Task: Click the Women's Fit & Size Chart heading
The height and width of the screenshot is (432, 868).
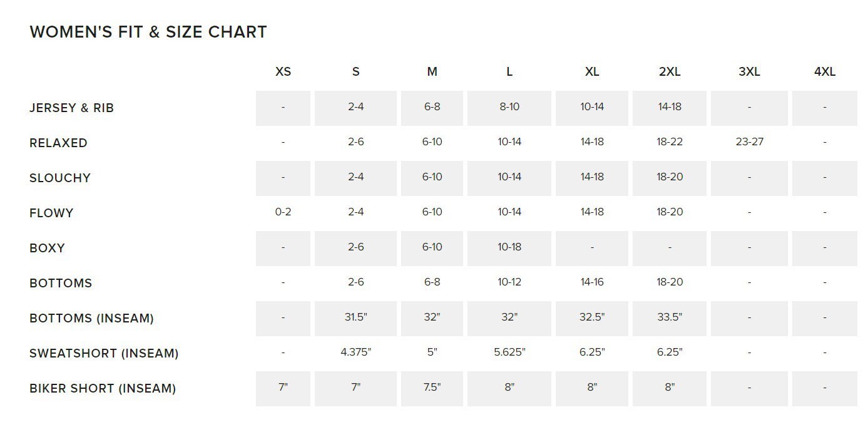Action: 148,32
